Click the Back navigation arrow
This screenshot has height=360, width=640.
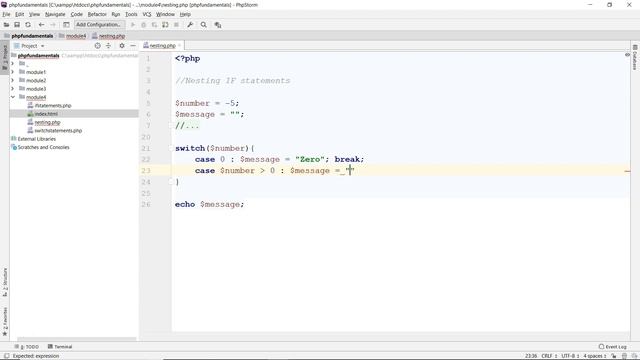tap(41, 25)
